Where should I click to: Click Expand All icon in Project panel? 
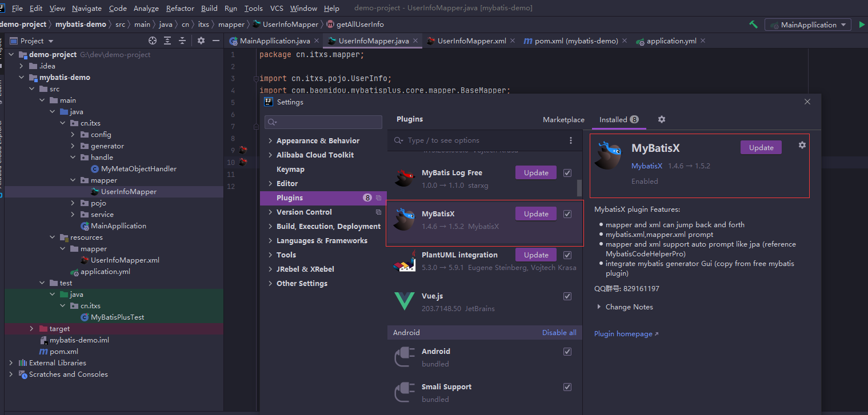click(x=167, y=41)
